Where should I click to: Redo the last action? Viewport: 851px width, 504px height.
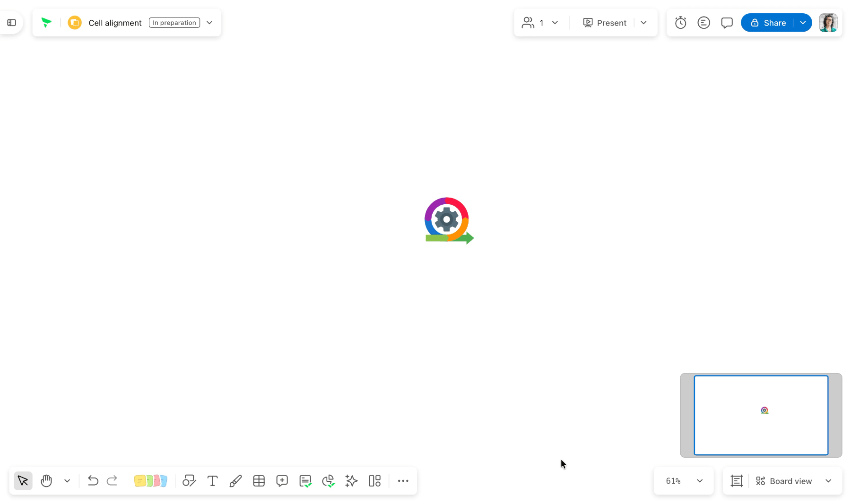[112, 481]
